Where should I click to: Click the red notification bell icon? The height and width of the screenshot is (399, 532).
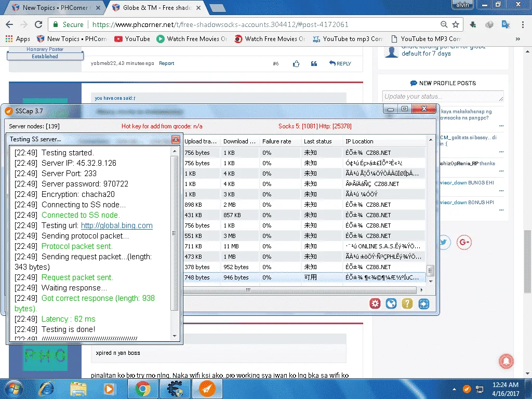point(506,361)
